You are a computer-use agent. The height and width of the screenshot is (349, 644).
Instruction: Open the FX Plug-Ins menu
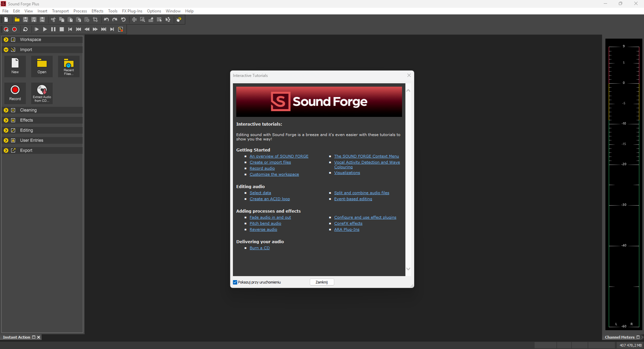coord(132,11)
